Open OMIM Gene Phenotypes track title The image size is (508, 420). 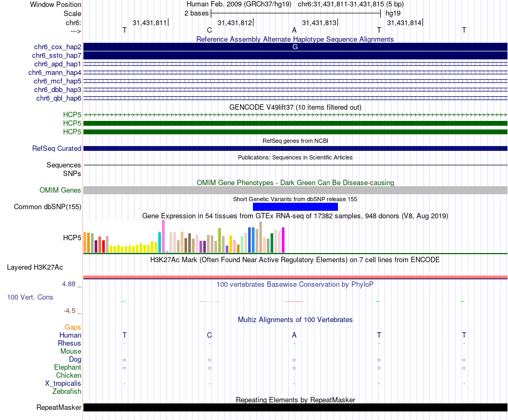[x=295, y=182]
